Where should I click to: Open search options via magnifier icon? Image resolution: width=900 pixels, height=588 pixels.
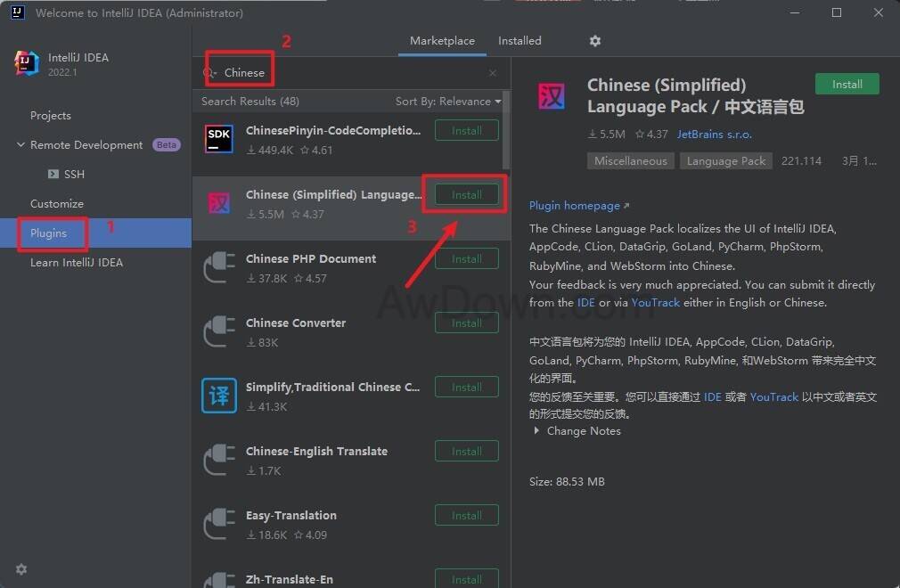point(209,73)
